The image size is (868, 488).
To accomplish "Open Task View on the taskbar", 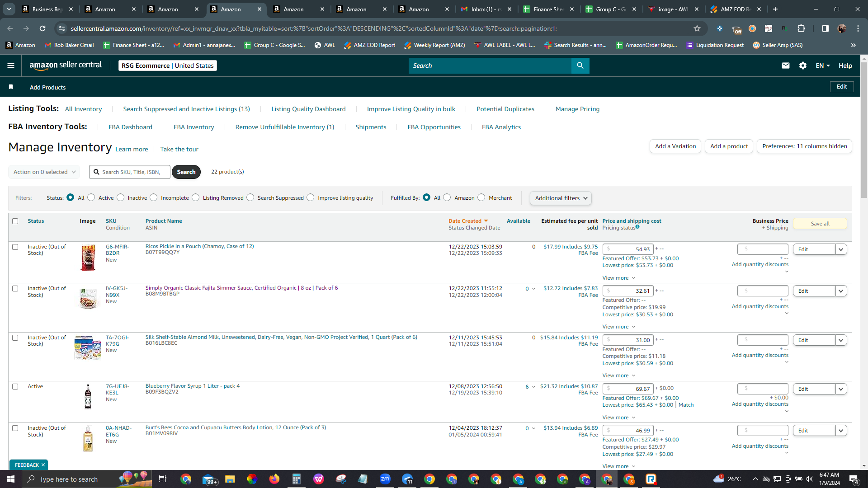I will click(x=163, y=479).
